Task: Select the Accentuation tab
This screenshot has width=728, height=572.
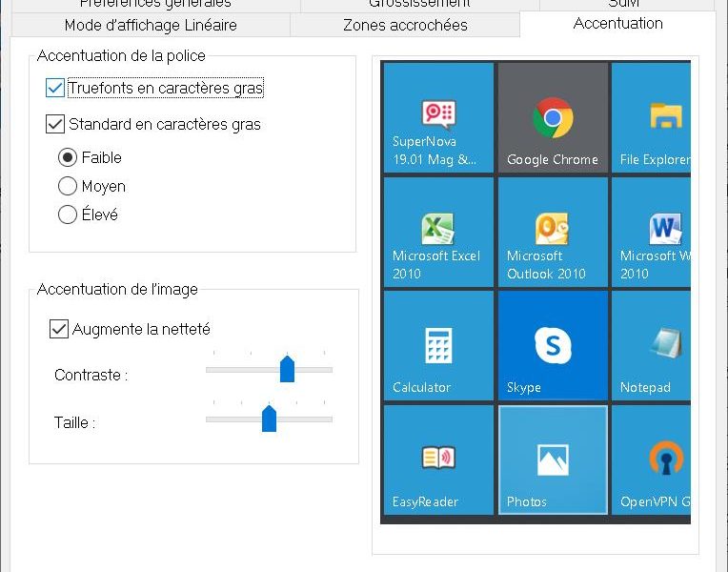Action: coord(617,23)
